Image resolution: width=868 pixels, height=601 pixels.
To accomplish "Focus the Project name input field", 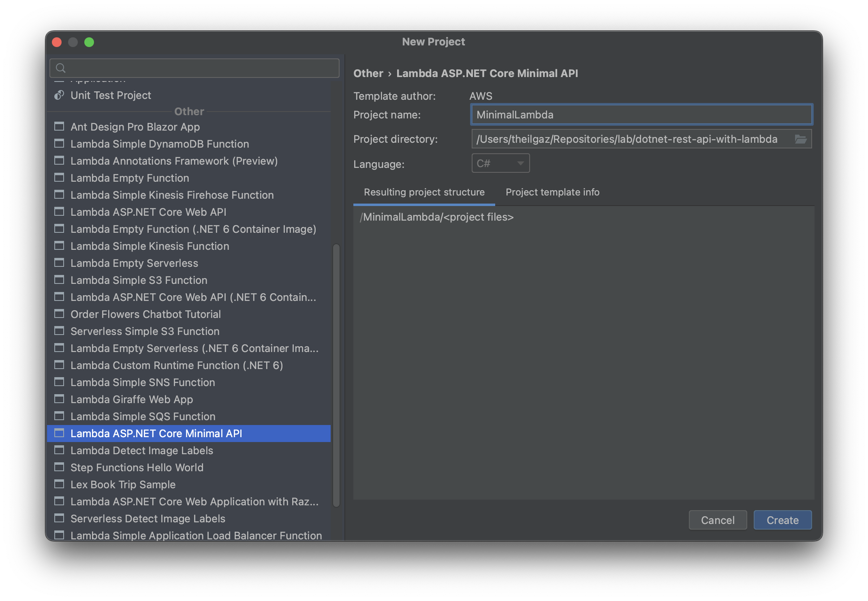I will (641, 115).
